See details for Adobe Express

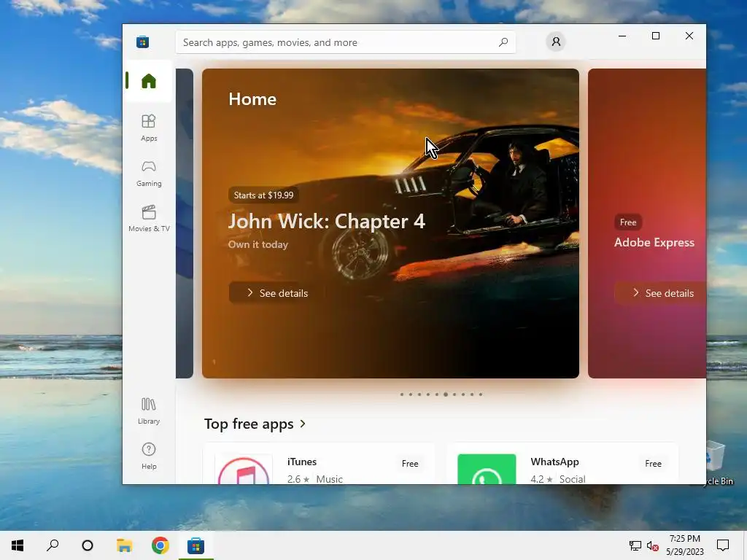[x=661, y=293]
